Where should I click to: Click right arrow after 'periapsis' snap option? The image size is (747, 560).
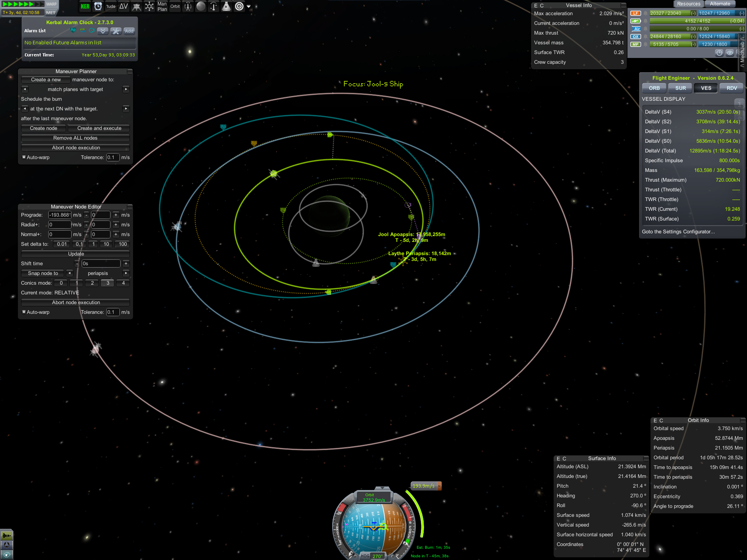[126, 273]
